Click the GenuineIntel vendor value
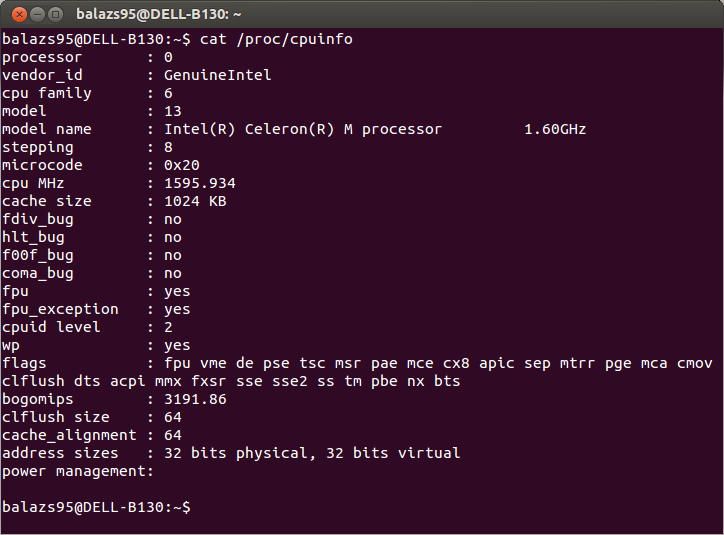724x535 pixels. [x=217, y=75]
